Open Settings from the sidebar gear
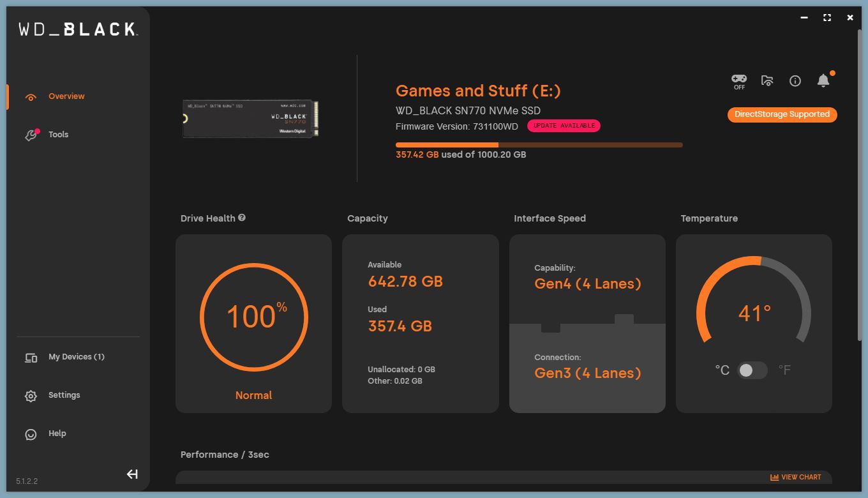Viewport: 868px width, 498px height. tap(31, 395)
